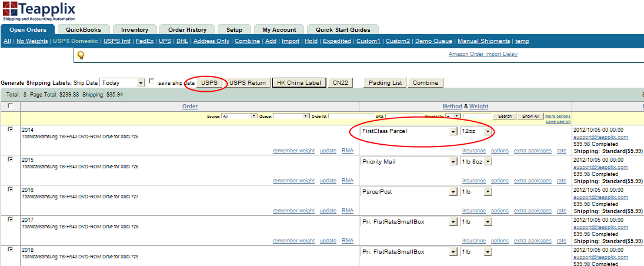This screenshot has height=266, width=644.
Task: Click the Expedited filter link
Action: tap(337, 41)
